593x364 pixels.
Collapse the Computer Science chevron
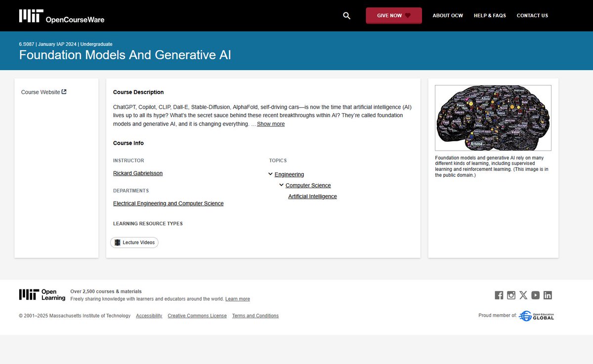(x=281, y=185)
